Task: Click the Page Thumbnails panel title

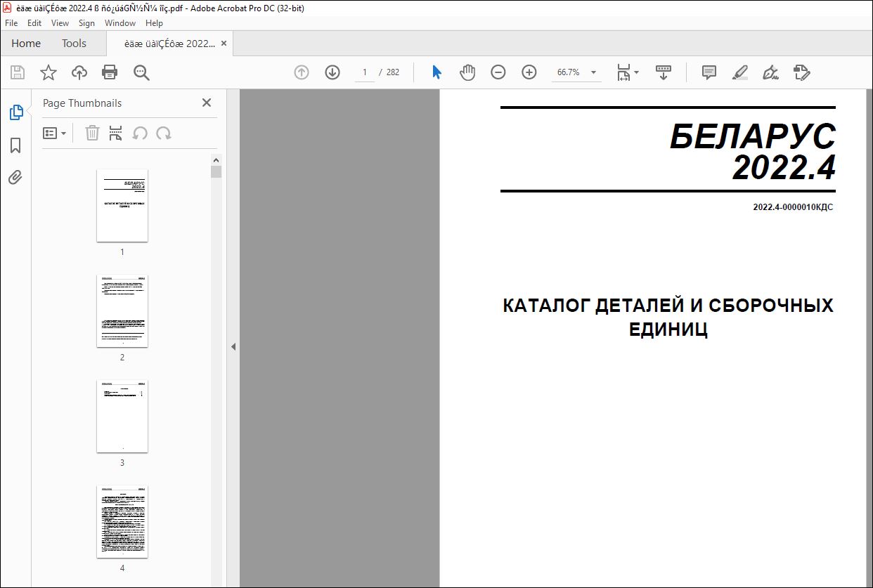Action: [82, 103]
